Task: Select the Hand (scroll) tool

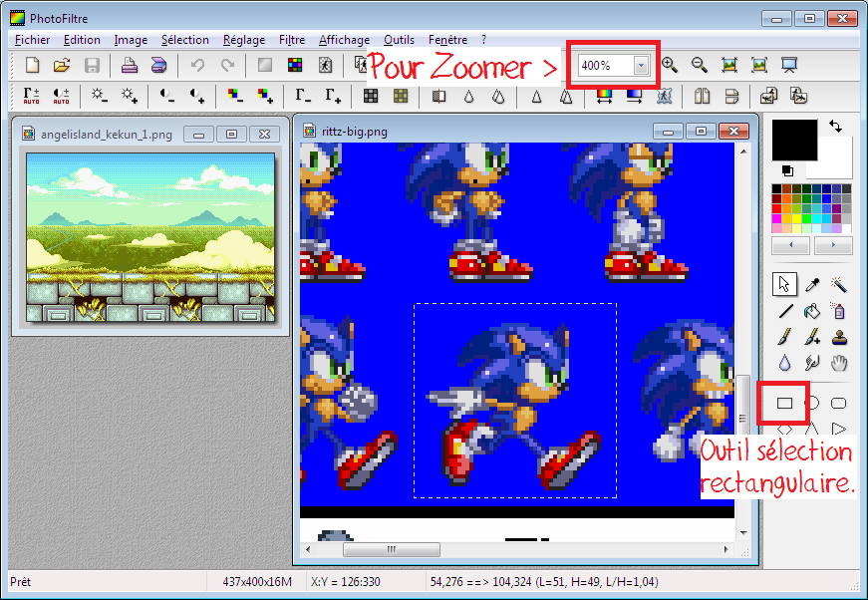Action: click(x=839, y=363)
